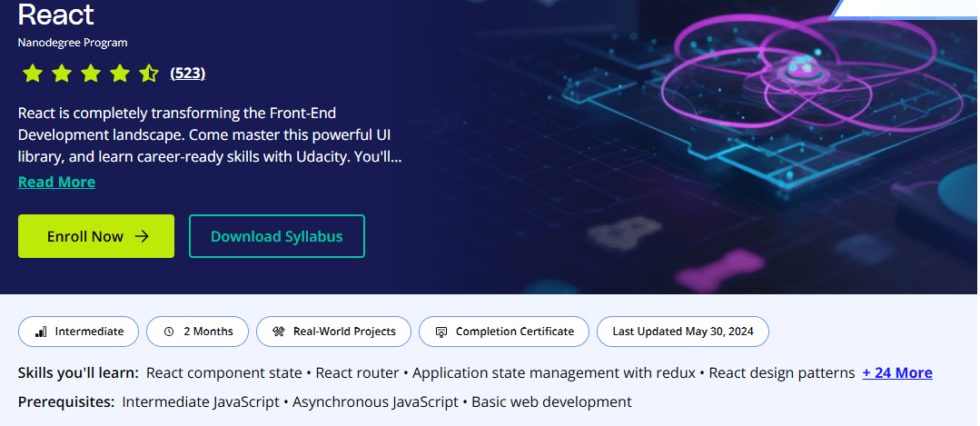Image resolution: width=980 pixels, height=426 pixels.
Task: Show more skills via + 24 More
Action: click(897, 372)
